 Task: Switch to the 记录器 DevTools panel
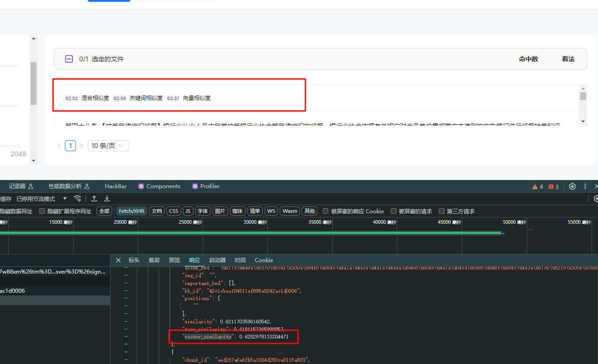tap(21, 186)
